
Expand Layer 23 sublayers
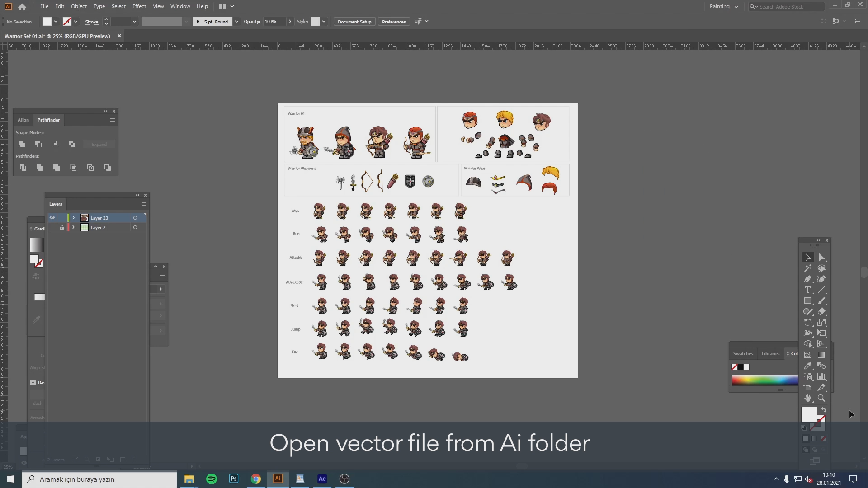(x=73, y=217)
